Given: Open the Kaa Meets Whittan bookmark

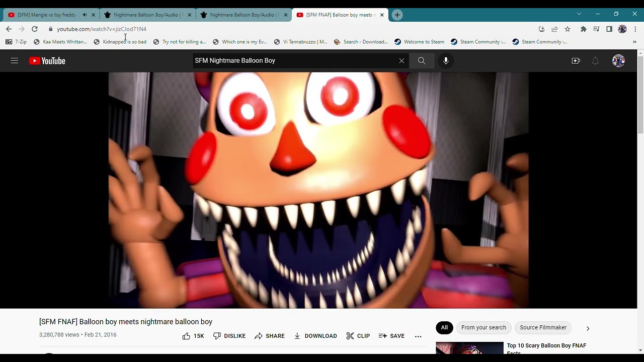Looking at the screenshot, I should [x=60, y=42].
